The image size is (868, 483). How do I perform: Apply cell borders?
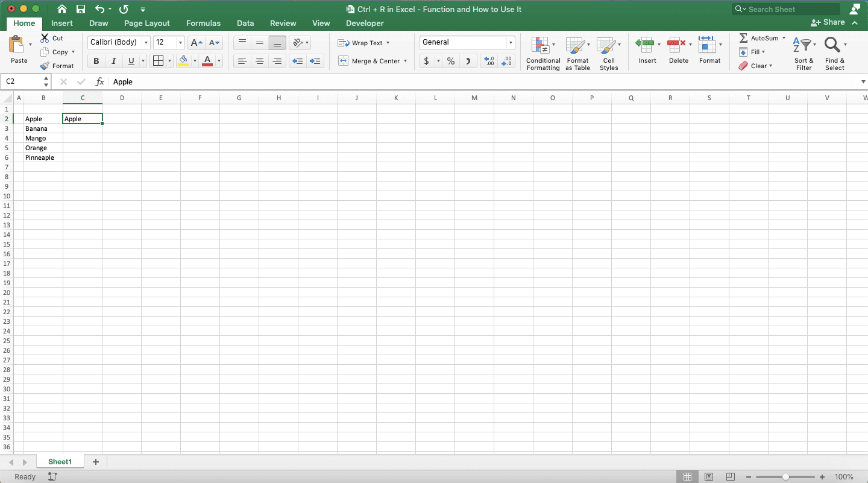click(x=158, y=61)
